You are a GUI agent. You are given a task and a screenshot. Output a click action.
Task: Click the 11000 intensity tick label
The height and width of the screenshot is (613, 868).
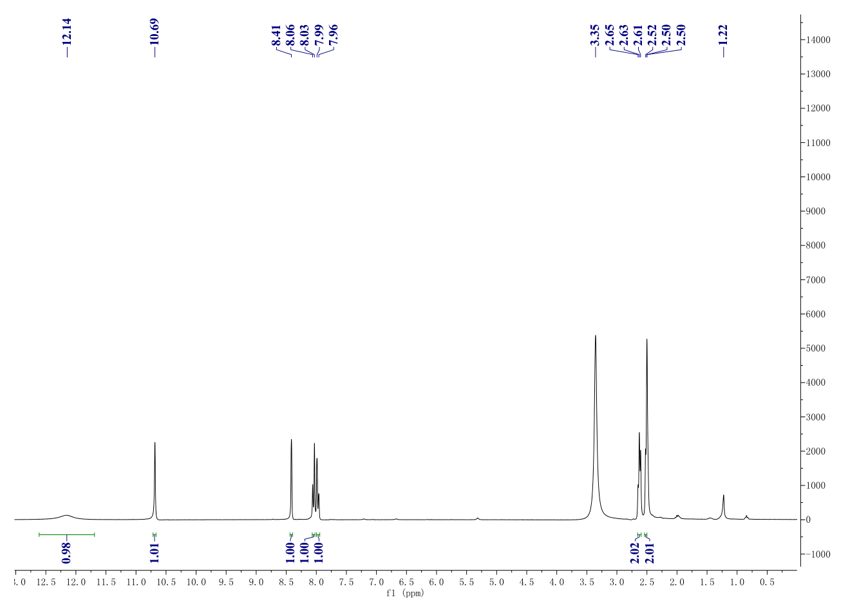coord(817,143)
